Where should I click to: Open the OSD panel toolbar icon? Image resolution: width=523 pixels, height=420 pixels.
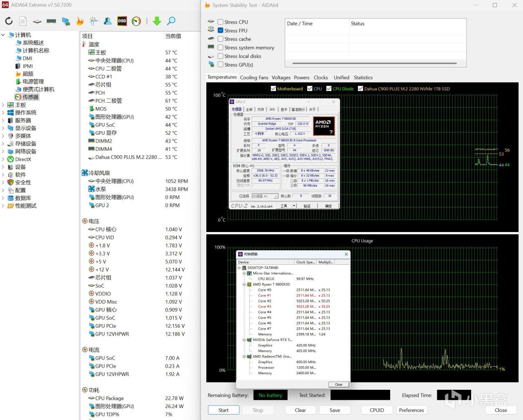[x=122, y=21]
